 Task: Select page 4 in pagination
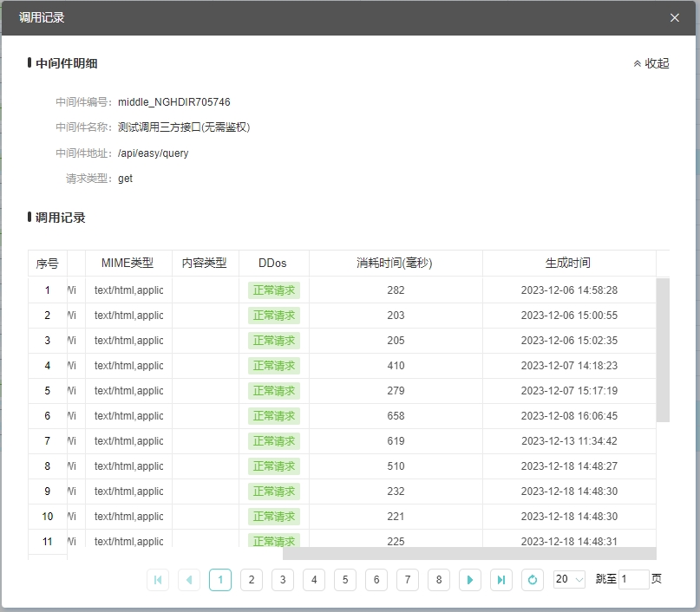pyautogui.click(x=314, y=580)
